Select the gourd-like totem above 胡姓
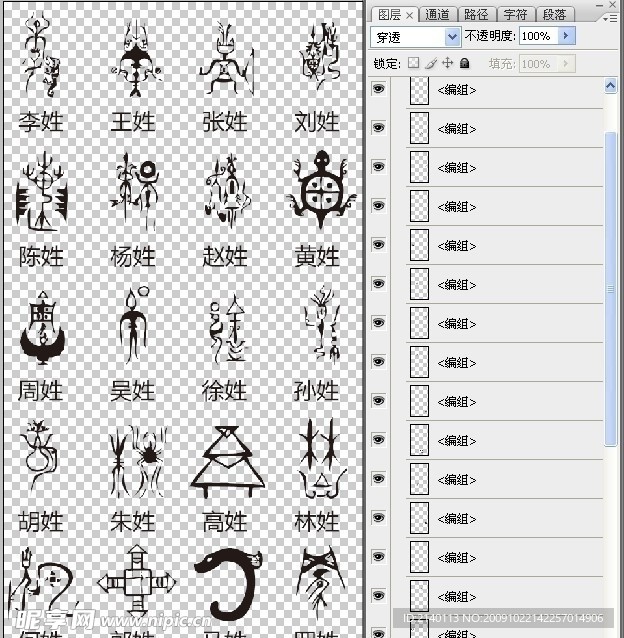624x638 pixels. (39, 456)
